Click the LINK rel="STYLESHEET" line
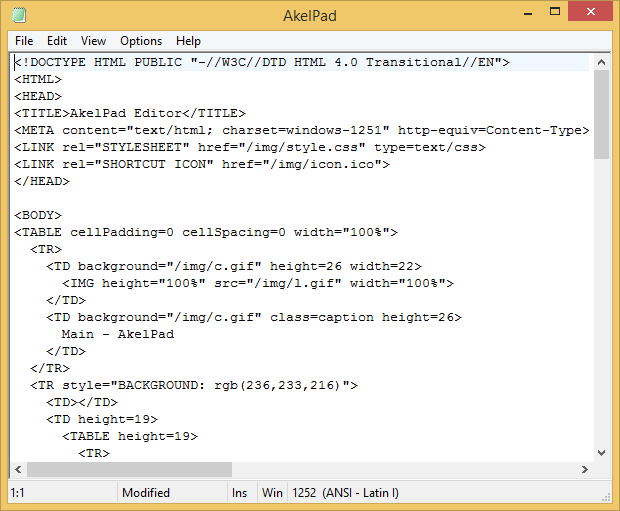The image size is (620, 511). [x=250, y=147]
